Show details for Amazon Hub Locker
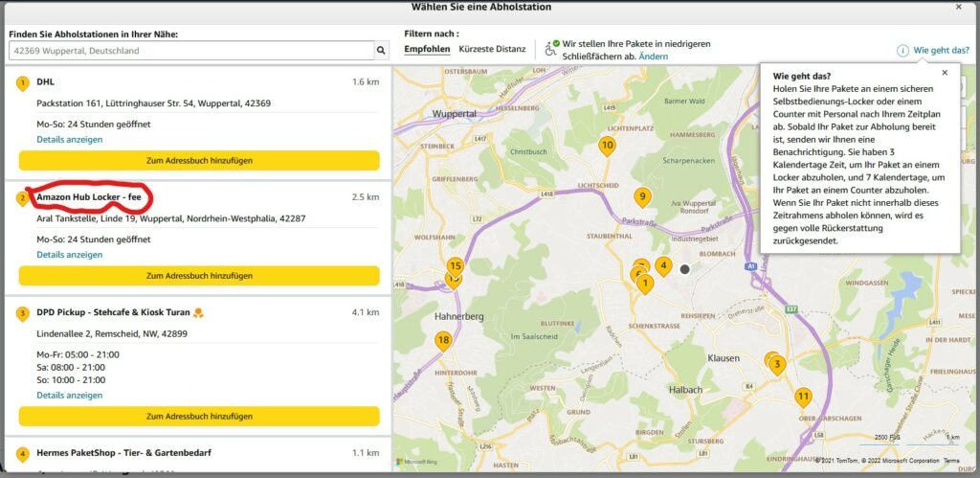 point(69,255)
